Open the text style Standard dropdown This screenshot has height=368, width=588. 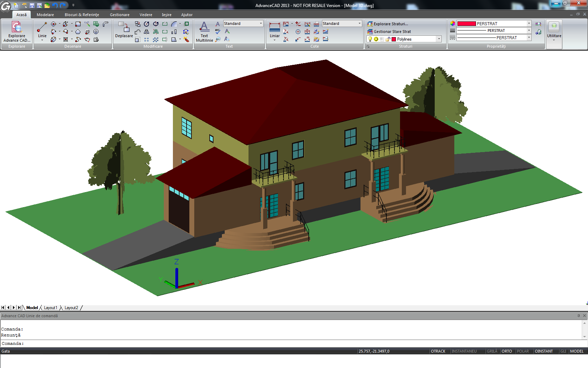(x=261, y=23)
